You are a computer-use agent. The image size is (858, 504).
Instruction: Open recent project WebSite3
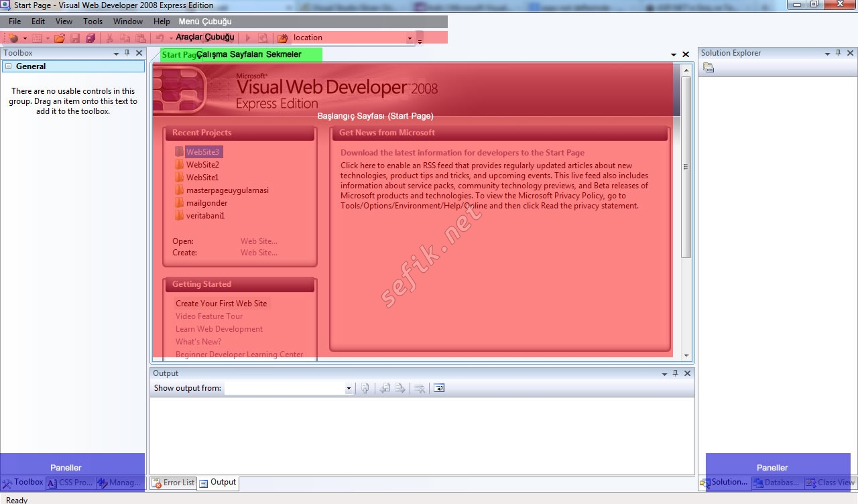click(x=202, y=152)
